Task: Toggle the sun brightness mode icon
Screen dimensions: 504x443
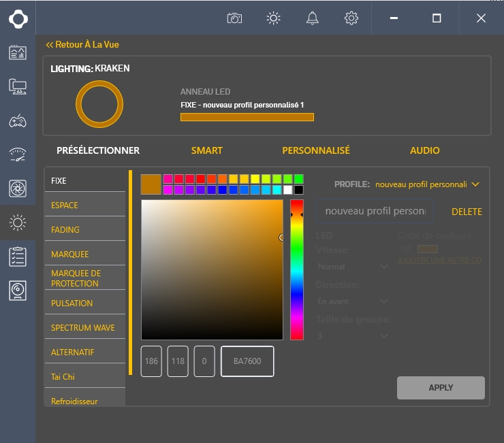Action: [x=274, y=18]
